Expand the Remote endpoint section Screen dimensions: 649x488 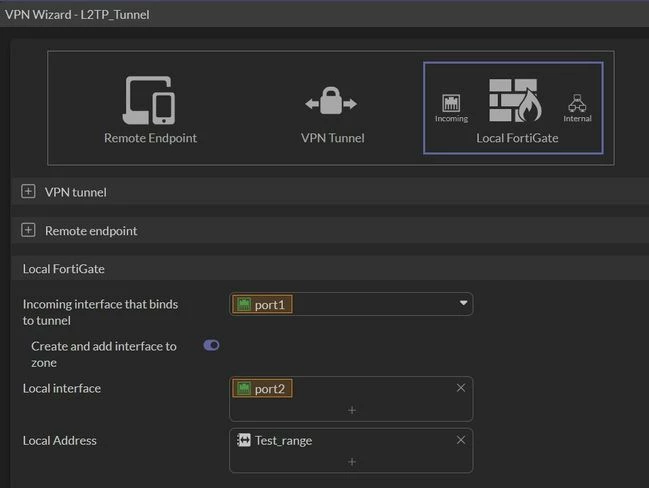28,230
